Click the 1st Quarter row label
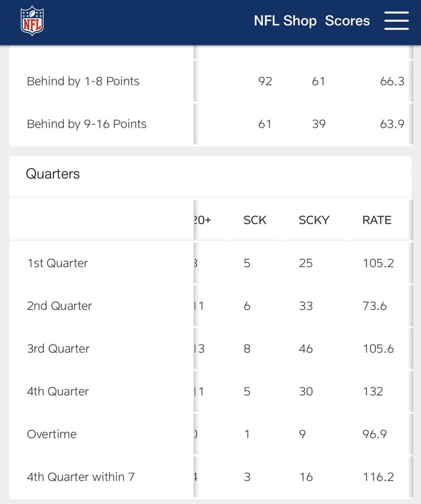This screenshot has height=504, width=421. (57, 263)
